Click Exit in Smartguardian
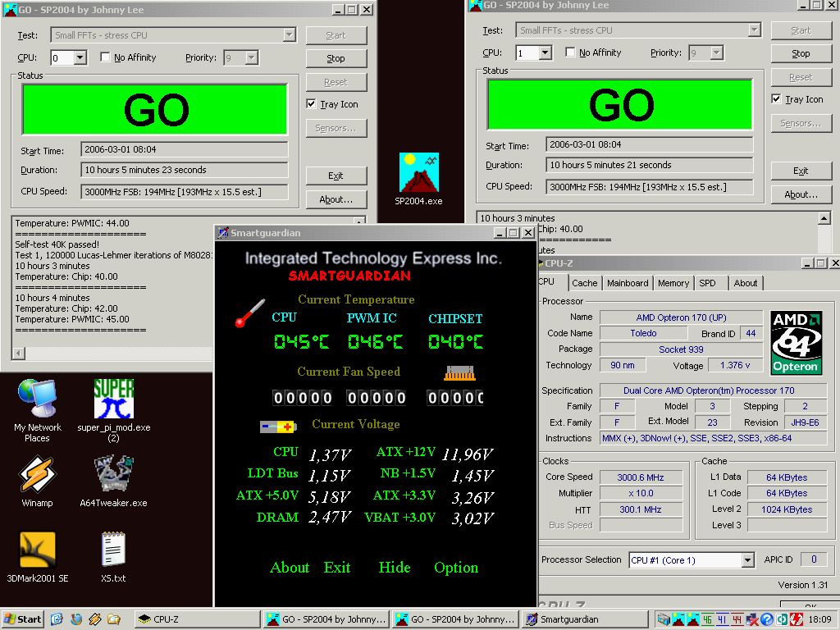The width and height of the screenshot is (840, 630). click(x=337, y=568)
